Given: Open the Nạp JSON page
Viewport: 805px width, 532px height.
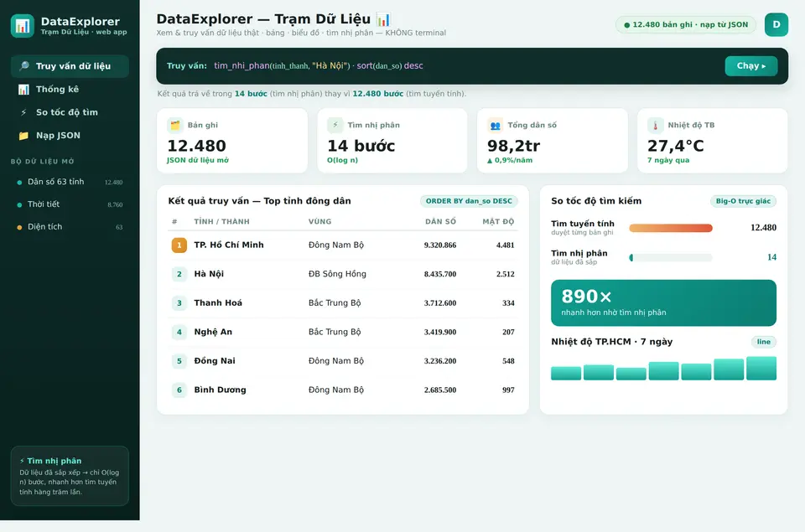Looking at the screenshot, I should tap(70, 136).
